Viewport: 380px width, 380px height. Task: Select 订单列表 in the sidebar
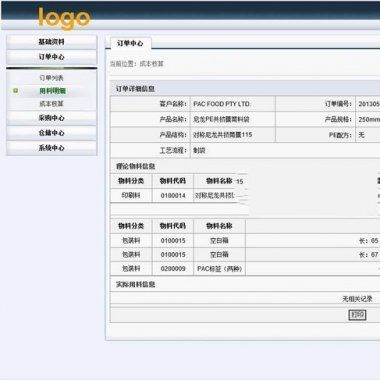pyautogui.click(x=51, y=78)
